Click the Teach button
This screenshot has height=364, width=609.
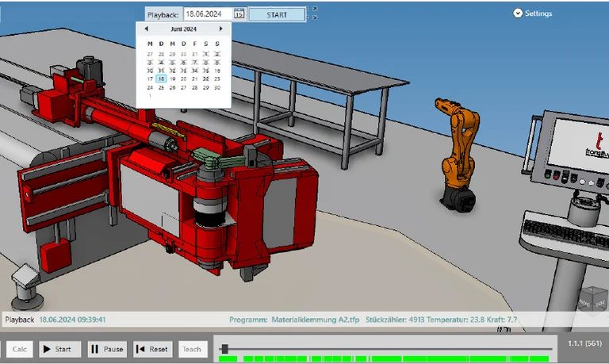coord(192,349)
